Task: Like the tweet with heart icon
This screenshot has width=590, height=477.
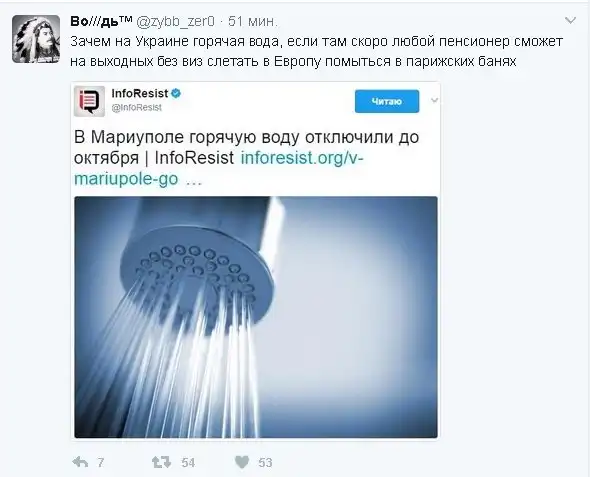Action: tap(242, 462)
